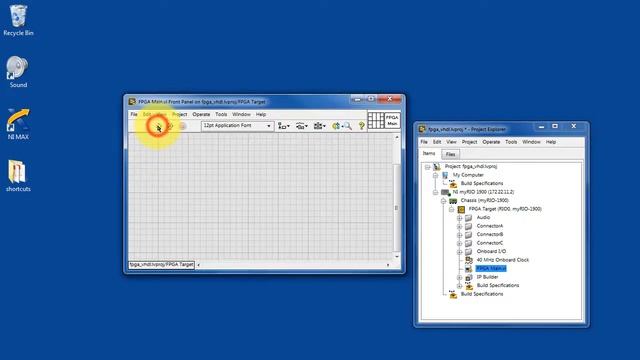Open the Align Objects tool
The image size is (640, 360).
(284, 126)
